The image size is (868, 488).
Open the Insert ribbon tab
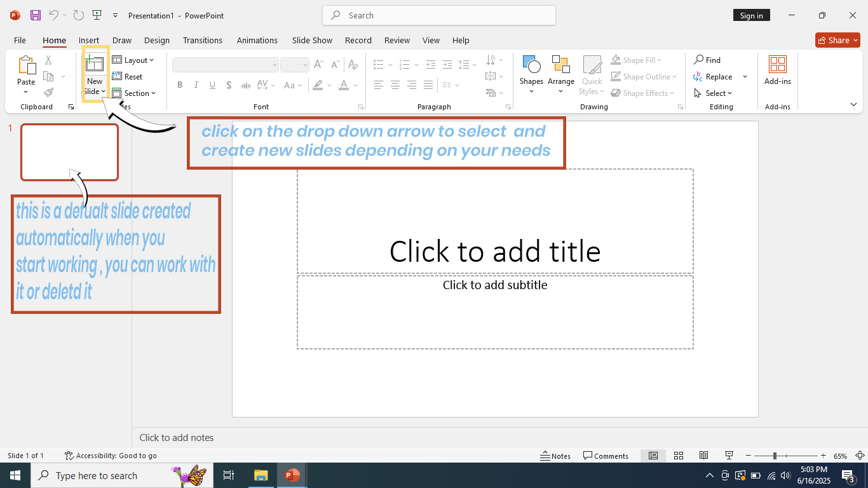[x=89, y=40]
